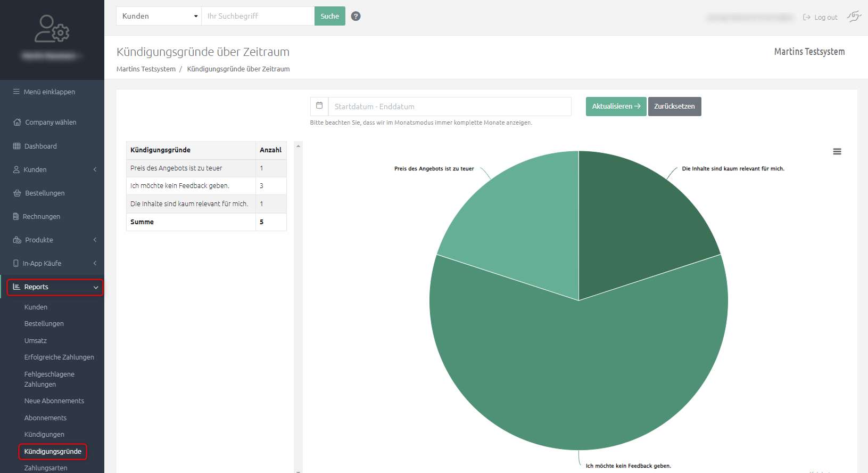
Task: Click the Startdatum - Enddatum field
Action: pos(450,107)
